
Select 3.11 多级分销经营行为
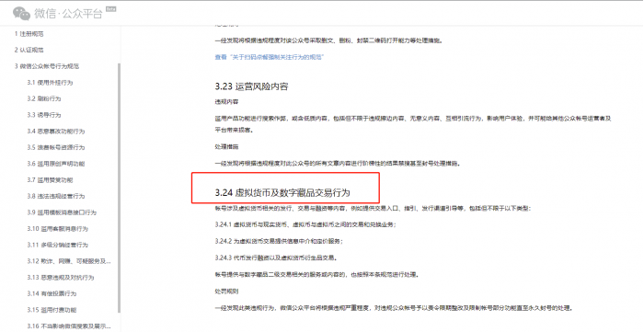58,245
